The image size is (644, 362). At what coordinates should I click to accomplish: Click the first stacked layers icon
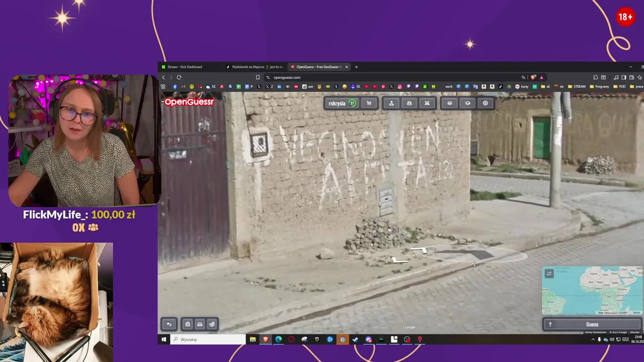tap(449, 103)
